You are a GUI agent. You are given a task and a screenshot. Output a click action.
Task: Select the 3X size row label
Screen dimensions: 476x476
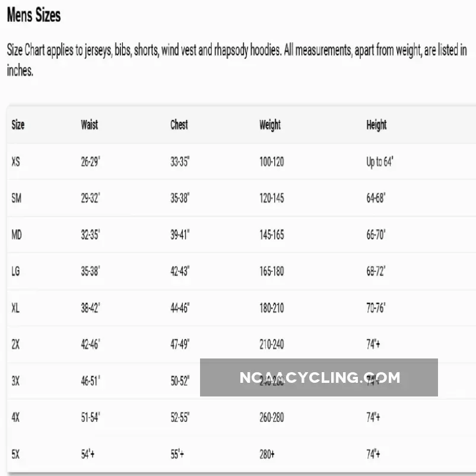pos(16,381)
